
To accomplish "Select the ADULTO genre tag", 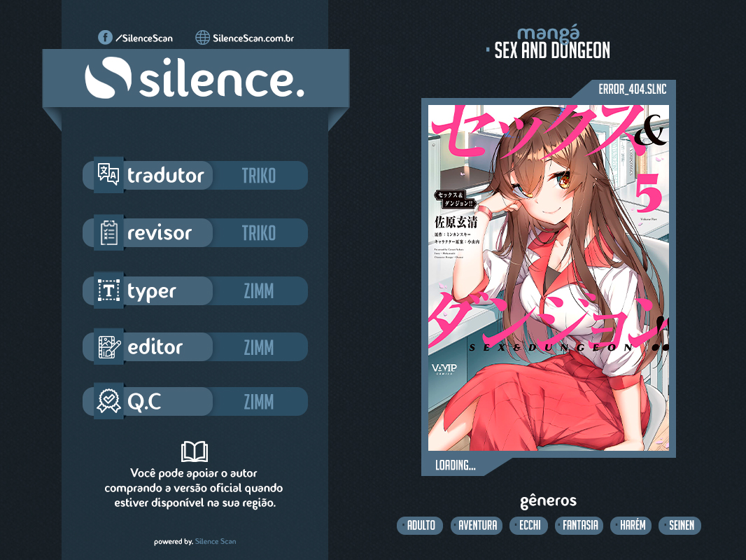I will point(420,525).
